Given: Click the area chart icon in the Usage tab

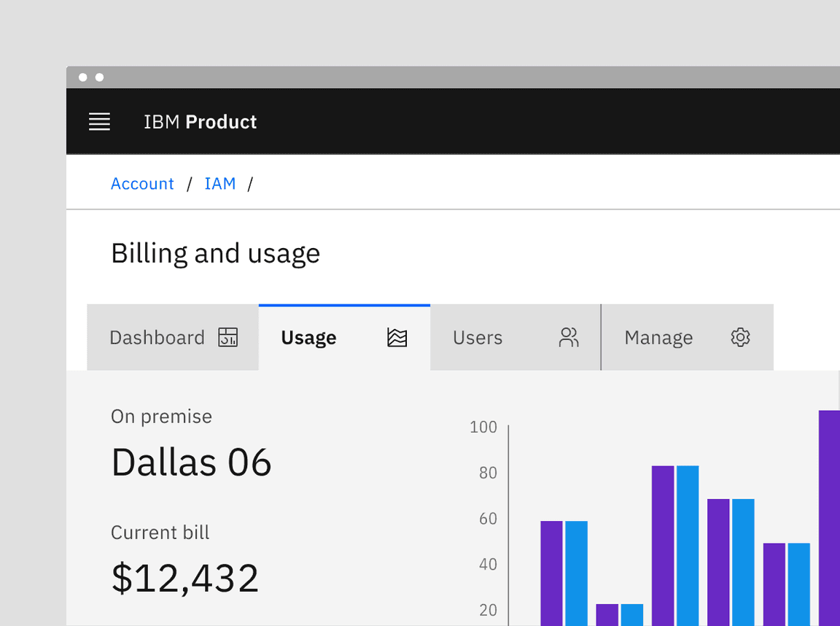Looking at the screenshot, I should pyautogui.click(x=397, y=337).
